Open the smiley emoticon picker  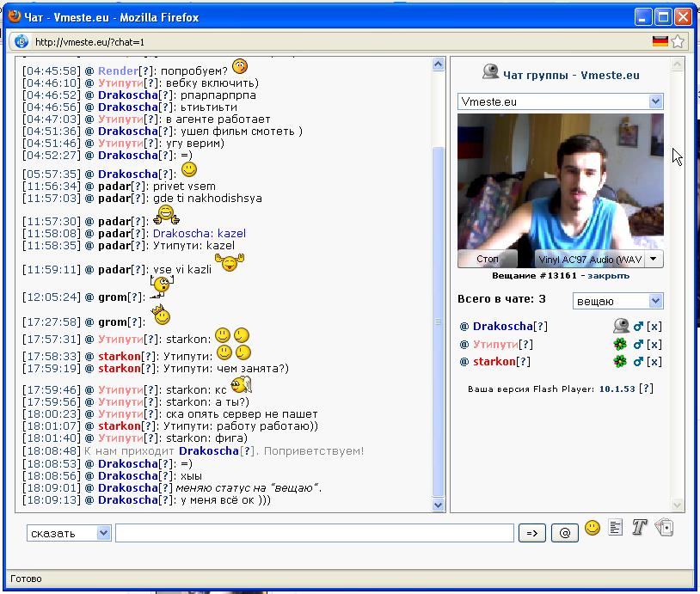(x=593, y=529)
